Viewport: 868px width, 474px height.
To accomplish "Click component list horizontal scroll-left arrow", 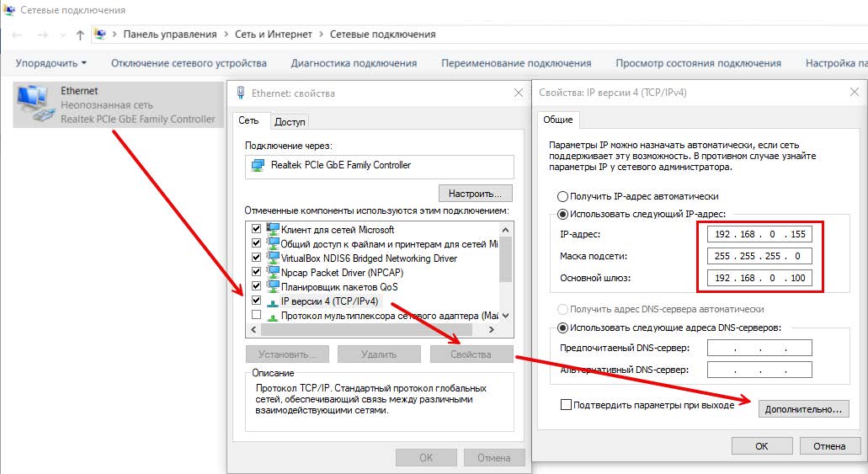I will 254,329.
